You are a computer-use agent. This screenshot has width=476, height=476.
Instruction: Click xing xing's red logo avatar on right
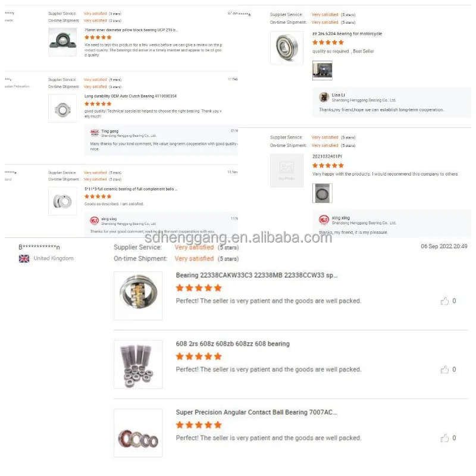pyautogui.click(x=324, y=220)
